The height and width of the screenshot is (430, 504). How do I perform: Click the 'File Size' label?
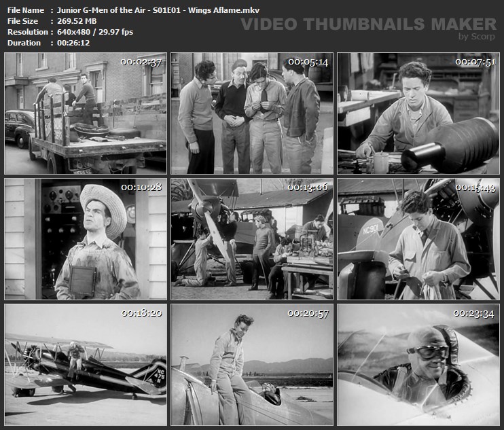pos(22,21)
